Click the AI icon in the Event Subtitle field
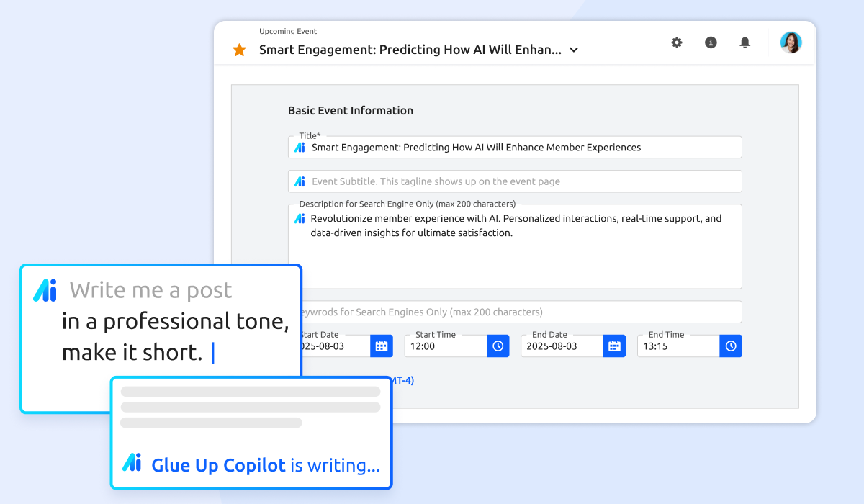Screen dimensions: 864x504 300,181
